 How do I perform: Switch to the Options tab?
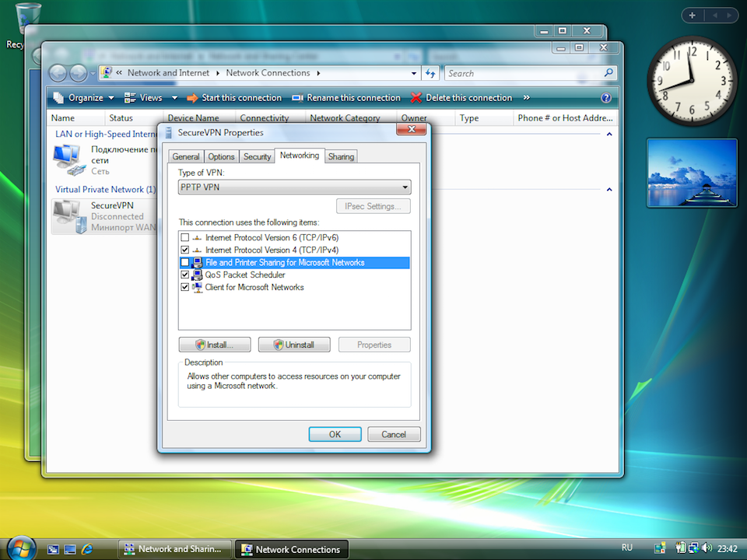coord(221,156)
